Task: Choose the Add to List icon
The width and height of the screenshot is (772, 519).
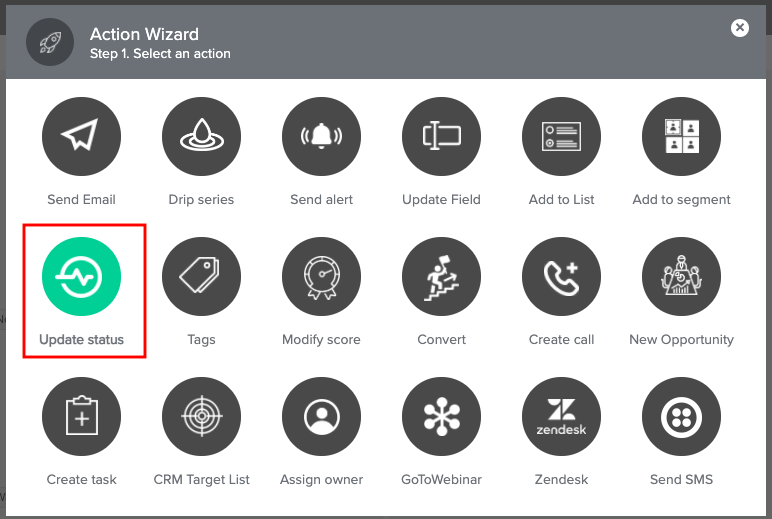Action: coord(562,136)
